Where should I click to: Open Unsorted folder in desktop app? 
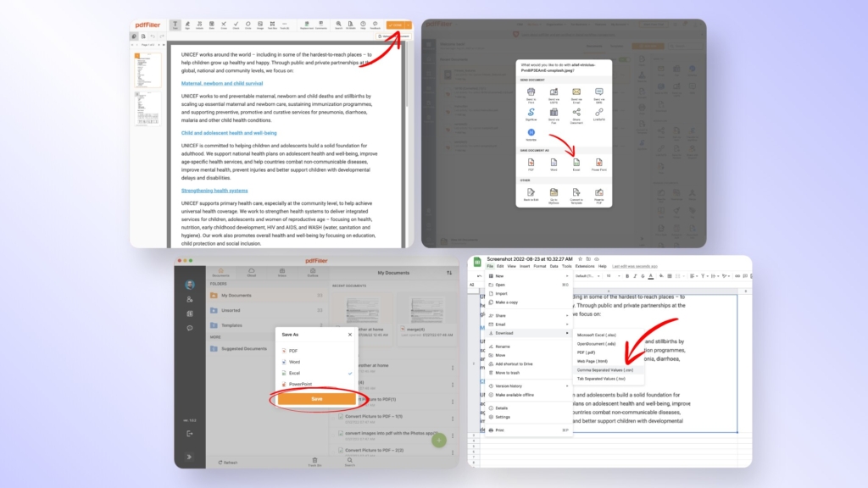(x=267, y=310)
